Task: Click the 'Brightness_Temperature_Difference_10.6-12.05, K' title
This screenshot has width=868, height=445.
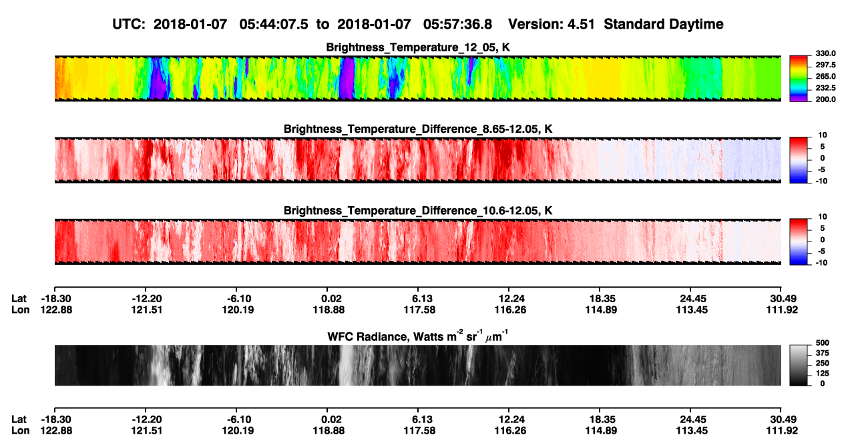Action: tap(418, 211)
